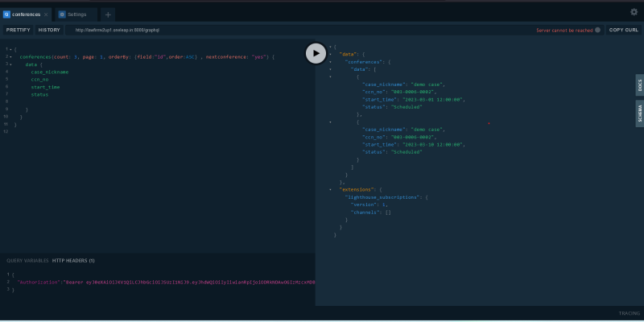644x322 pixels.
Task: Close the conferences tab
Action: pos(46,14)
